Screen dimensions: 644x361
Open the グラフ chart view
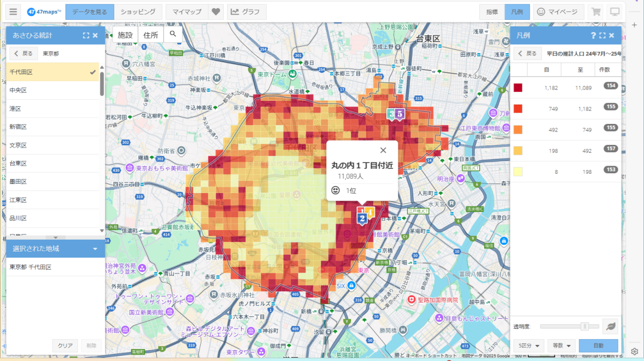(247, 12)
